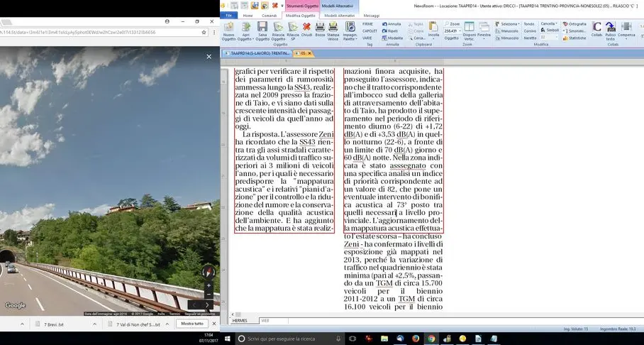Screen dimensions: 644x345
Task: Click Ripeti redo in ribbon
Action: (390, 31)
